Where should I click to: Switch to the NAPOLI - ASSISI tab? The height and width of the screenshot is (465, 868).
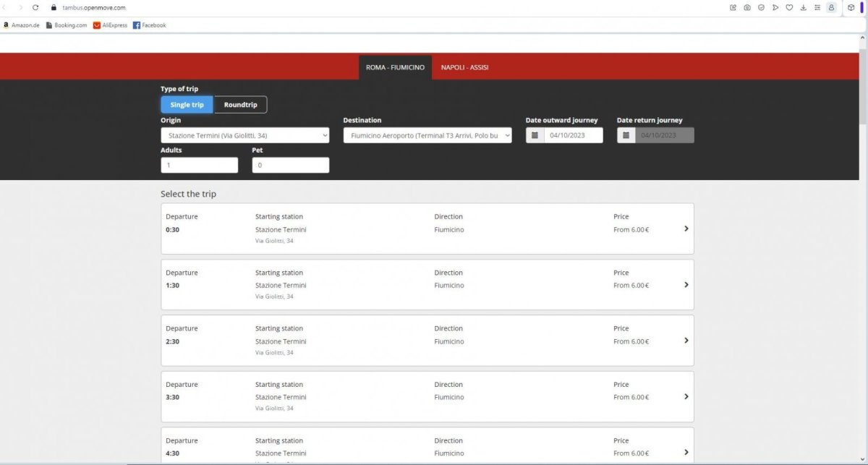coord(464,67)
